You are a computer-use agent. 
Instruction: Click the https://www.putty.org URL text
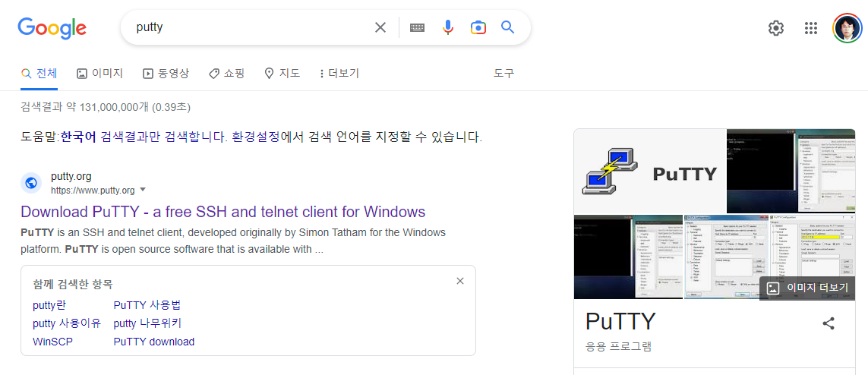(93, 191)
